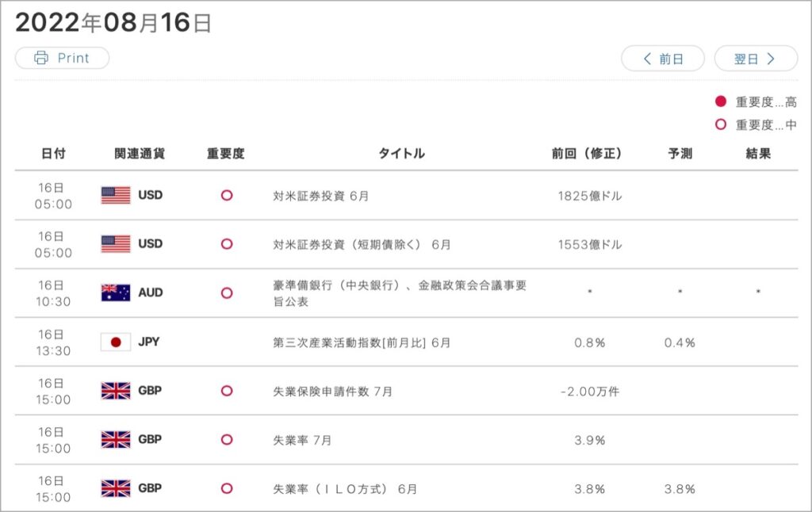Viewport: 812px width, 512px height.
Task: Click importance circle for 失業率（ILO方式）
Action: [227, 488]
